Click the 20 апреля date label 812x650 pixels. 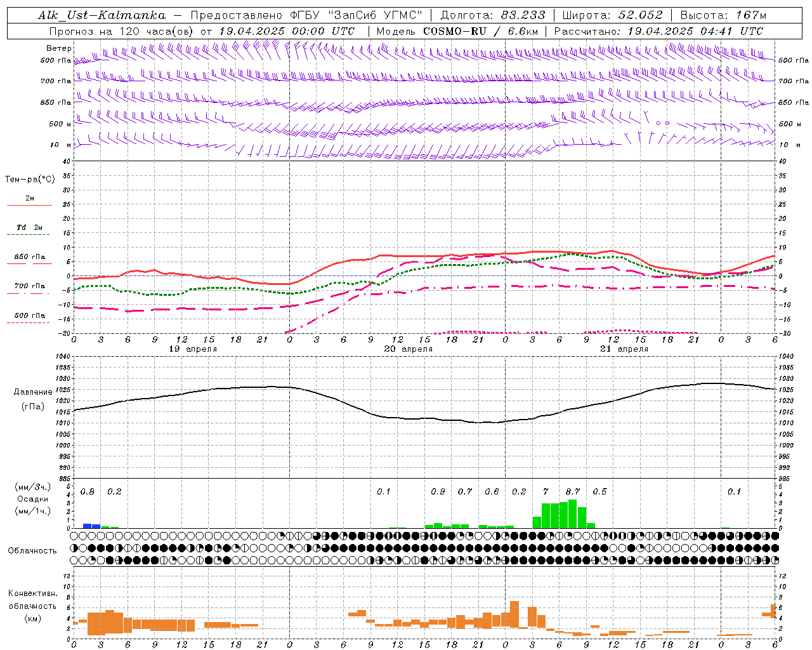[x=409, y=349]
